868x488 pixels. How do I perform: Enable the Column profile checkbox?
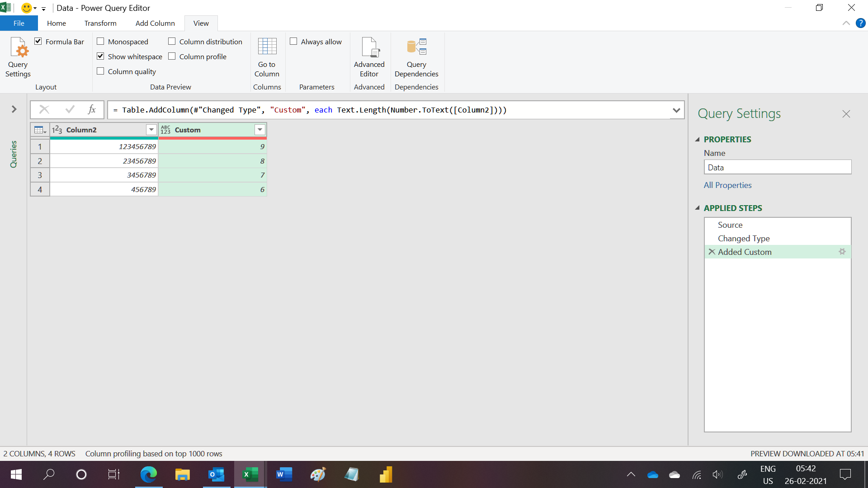tap(172, 56)
